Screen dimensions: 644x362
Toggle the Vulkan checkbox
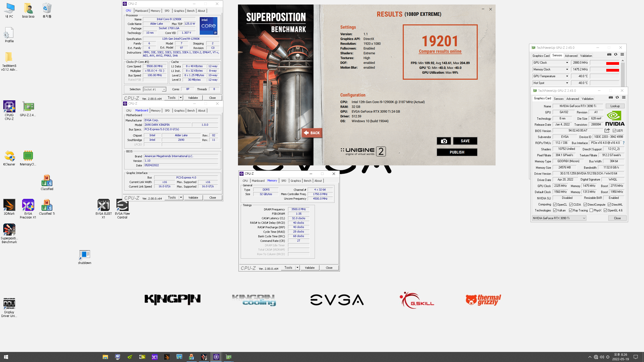click(555, 210)
